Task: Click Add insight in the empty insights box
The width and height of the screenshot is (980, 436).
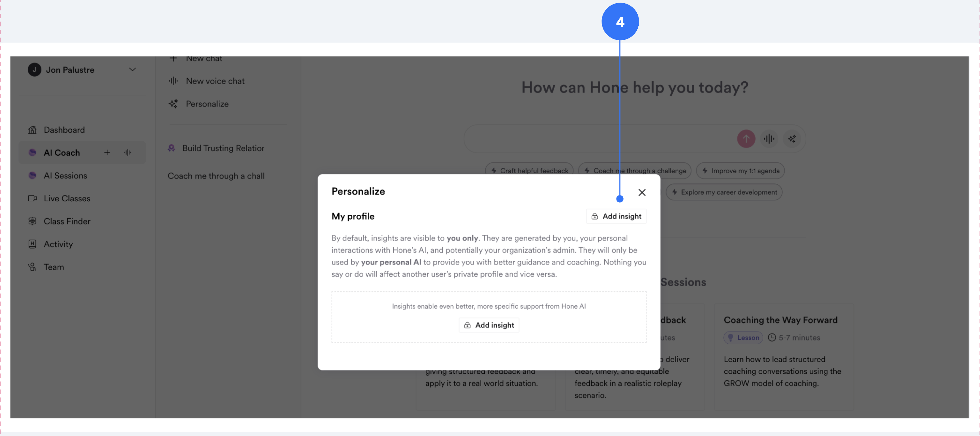Action: [488, 325]
